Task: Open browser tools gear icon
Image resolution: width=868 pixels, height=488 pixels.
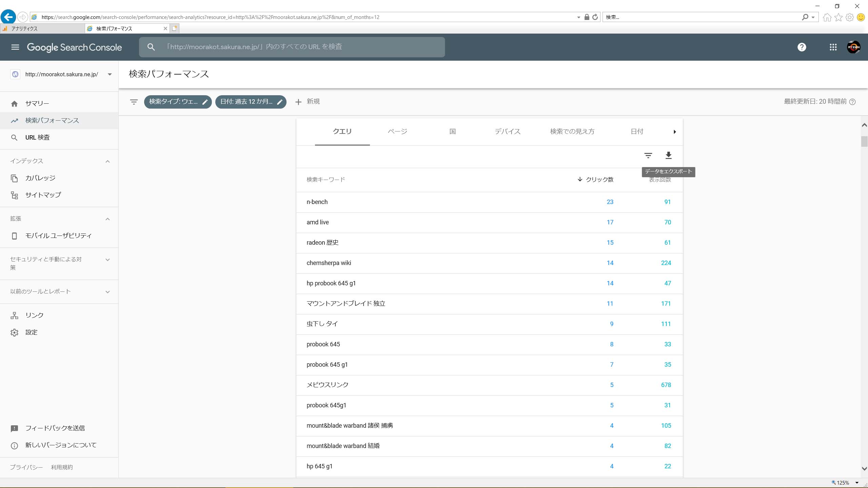Action: pos(850,17)
